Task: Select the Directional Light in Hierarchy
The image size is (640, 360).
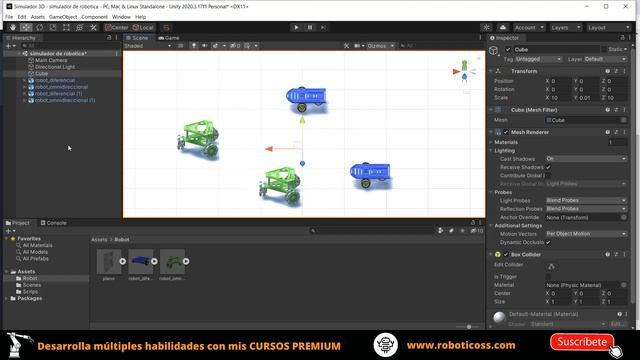Action: (x=55, y=67)
